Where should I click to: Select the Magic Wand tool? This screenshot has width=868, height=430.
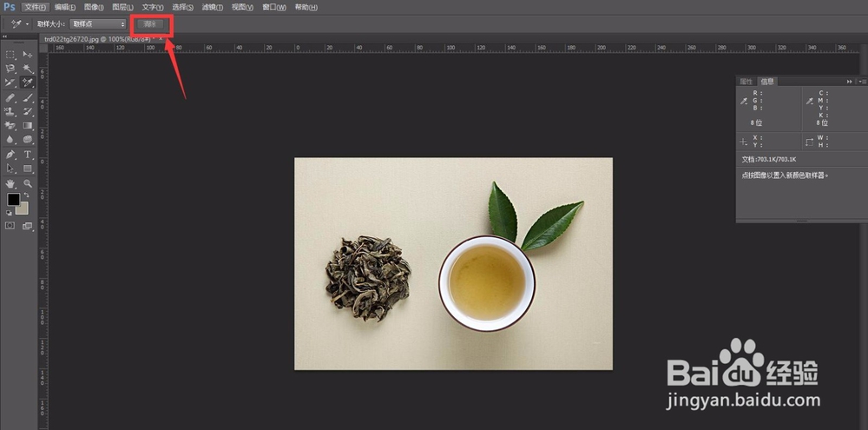[x=27, y=69]
